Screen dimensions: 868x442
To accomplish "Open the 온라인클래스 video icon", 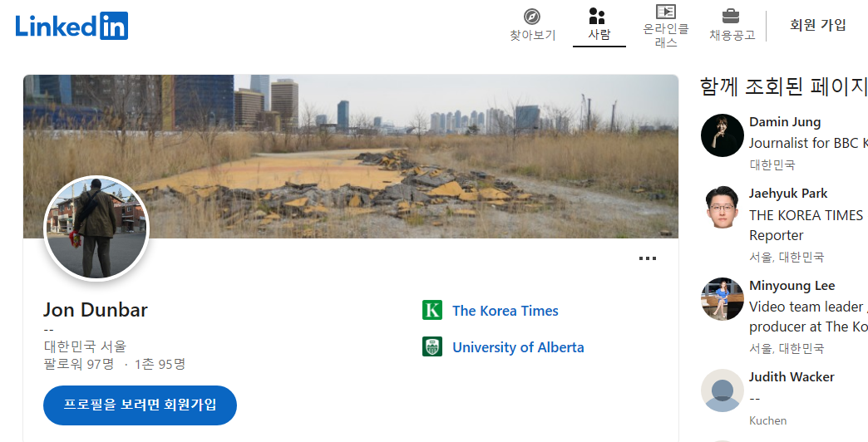I will click(x=665, y=12).
